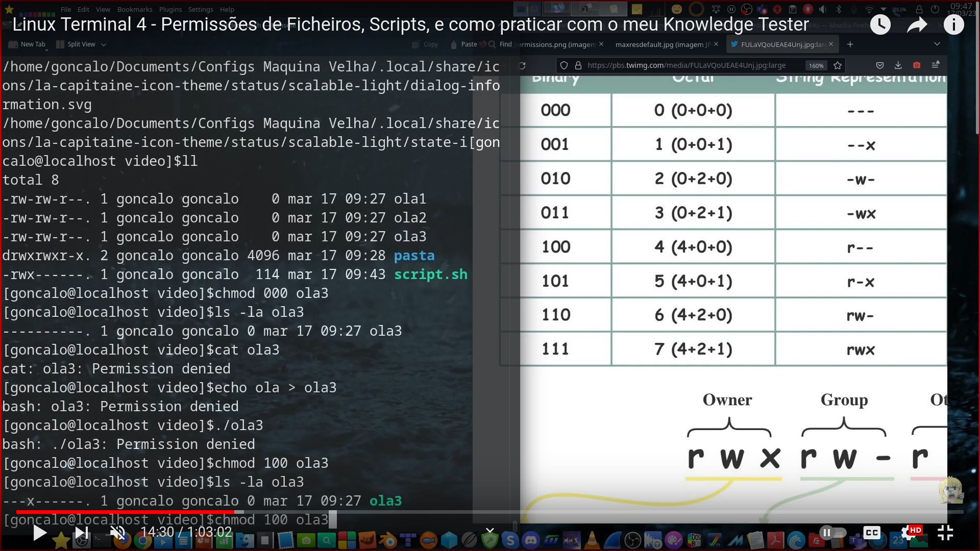980x551 pixels.
Task: Unmute the video audio
Action: [118, 533]
